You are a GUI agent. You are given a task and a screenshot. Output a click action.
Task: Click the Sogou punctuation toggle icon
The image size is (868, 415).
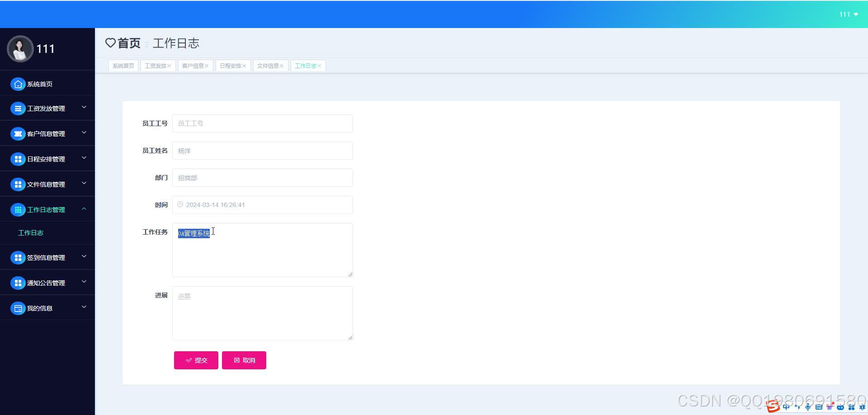(797, 407)
